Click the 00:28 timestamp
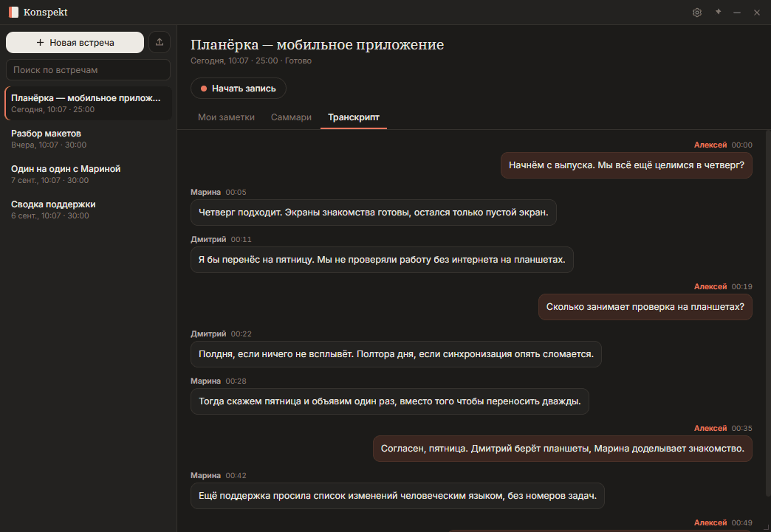The width and height of the screenshot is (771, 532). [236, 381]
